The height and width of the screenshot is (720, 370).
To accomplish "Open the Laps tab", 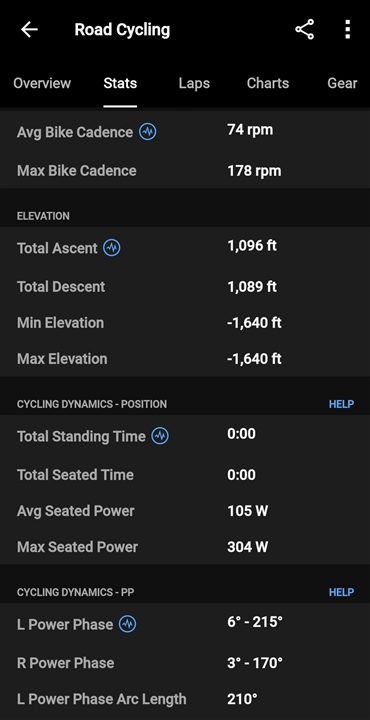I will (194, 83).
